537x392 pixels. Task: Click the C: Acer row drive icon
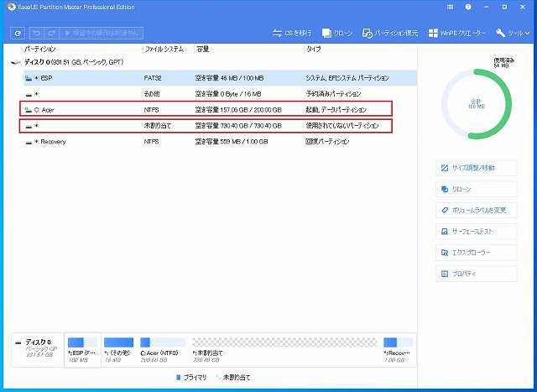pyautogui.click(x=29, y=110)
